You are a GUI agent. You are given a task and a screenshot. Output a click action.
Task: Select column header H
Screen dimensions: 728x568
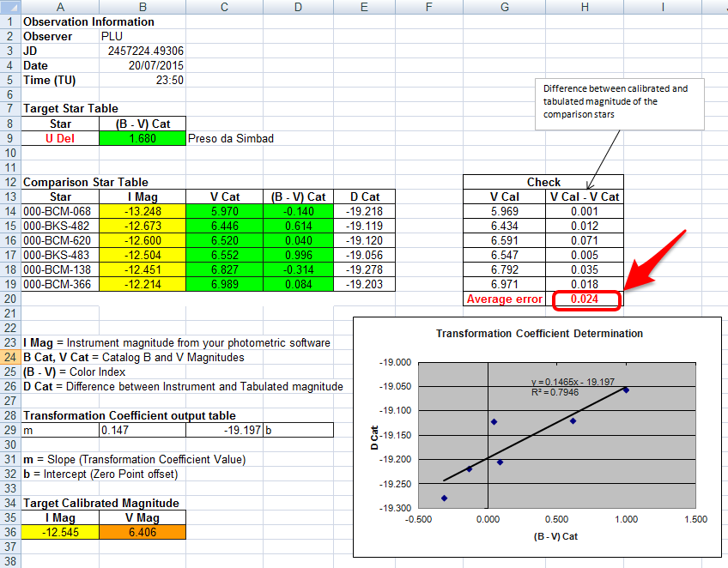[x=585, y=7]
